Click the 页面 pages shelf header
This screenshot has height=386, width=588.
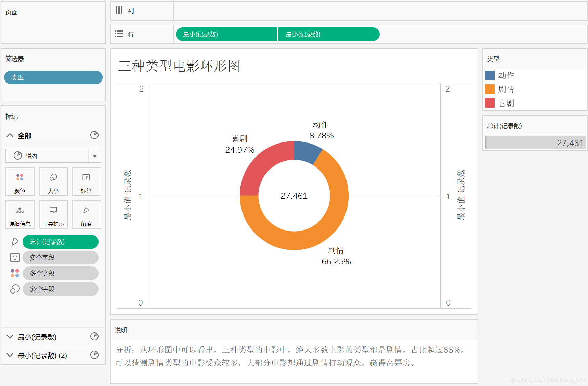point(12,12)
